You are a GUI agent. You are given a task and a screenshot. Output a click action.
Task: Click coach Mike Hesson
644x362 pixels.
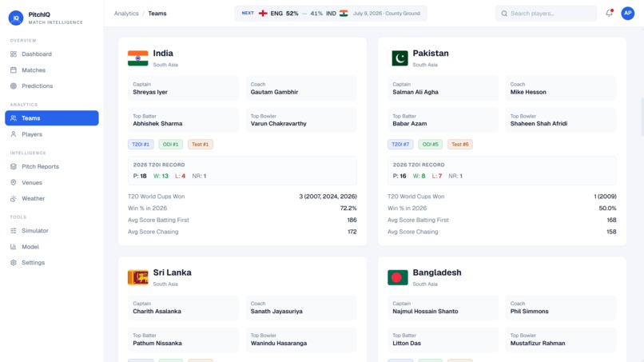pos(528,92)
